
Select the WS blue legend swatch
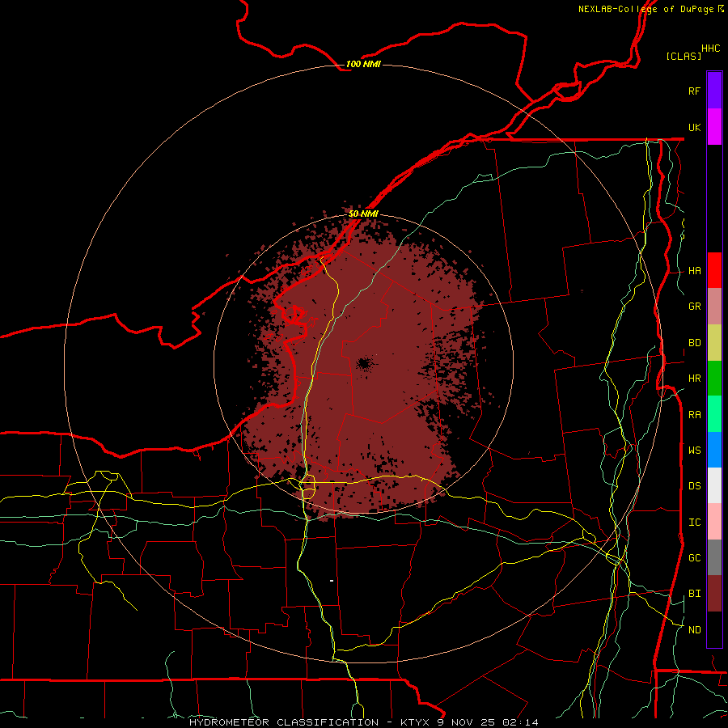[714, 450]
